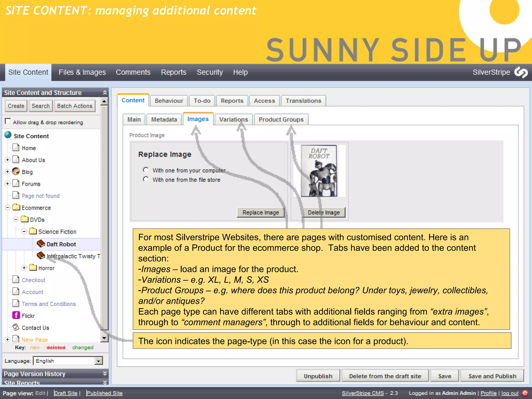
Task: Open Files & Images menu
Action: pos(82,72)
